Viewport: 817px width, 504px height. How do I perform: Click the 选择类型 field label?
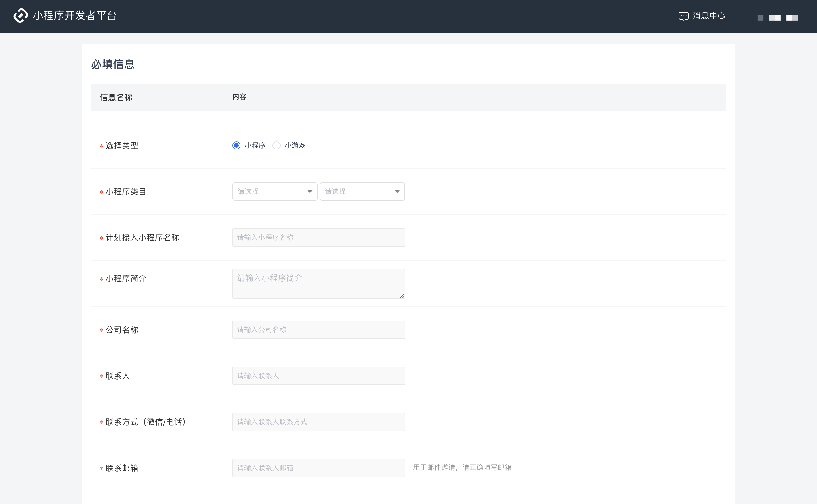pos(122,146)
